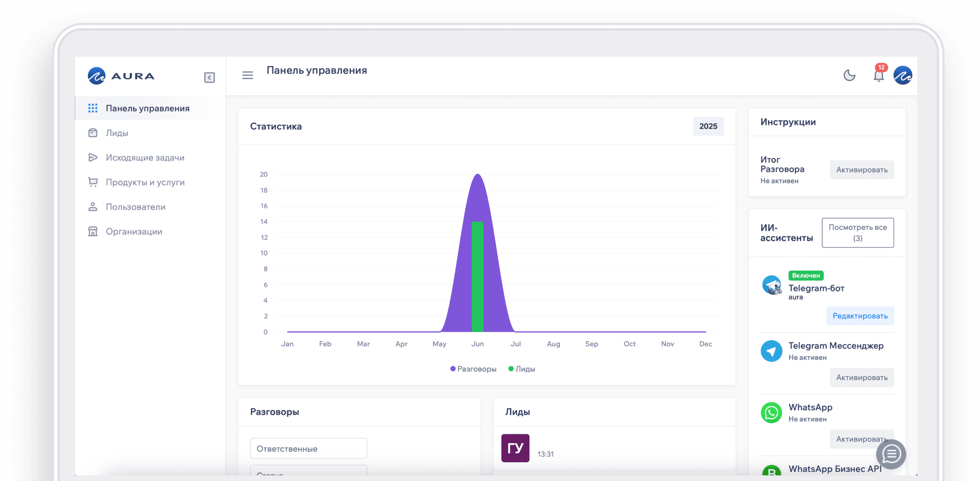
Task: Open the 2025 year selector
Action: 708,126
